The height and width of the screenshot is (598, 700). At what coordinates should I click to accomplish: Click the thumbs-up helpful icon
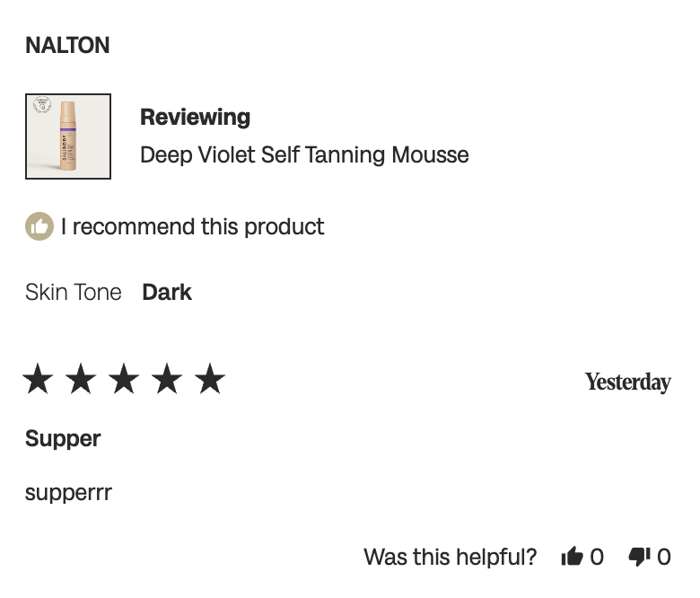coord(572,558)
